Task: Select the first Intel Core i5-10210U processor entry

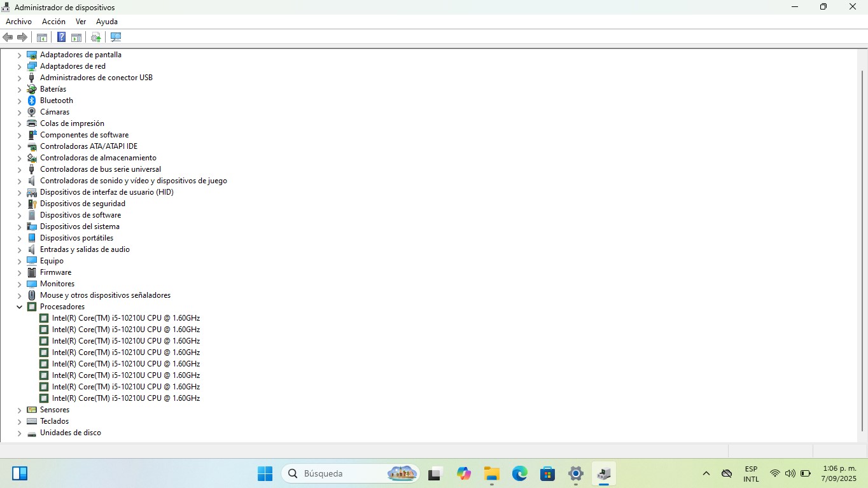Action: tap(125, 318)
